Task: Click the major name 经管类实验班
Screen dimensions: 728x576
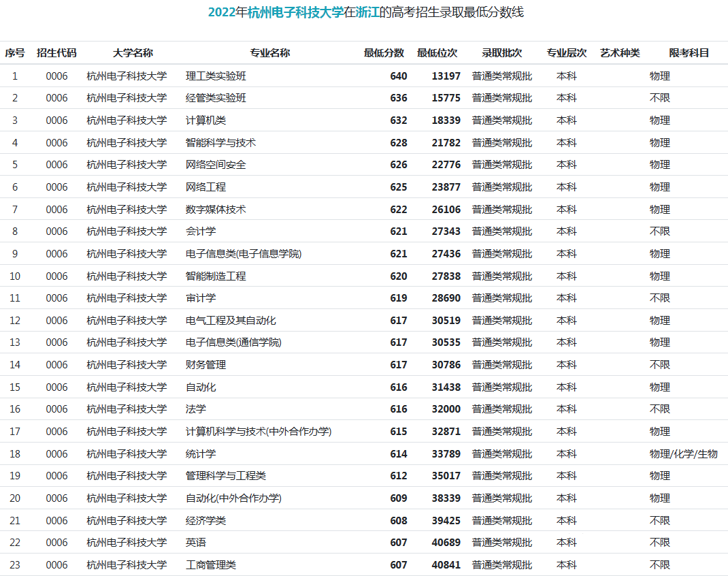Action: tap(216, 98)
